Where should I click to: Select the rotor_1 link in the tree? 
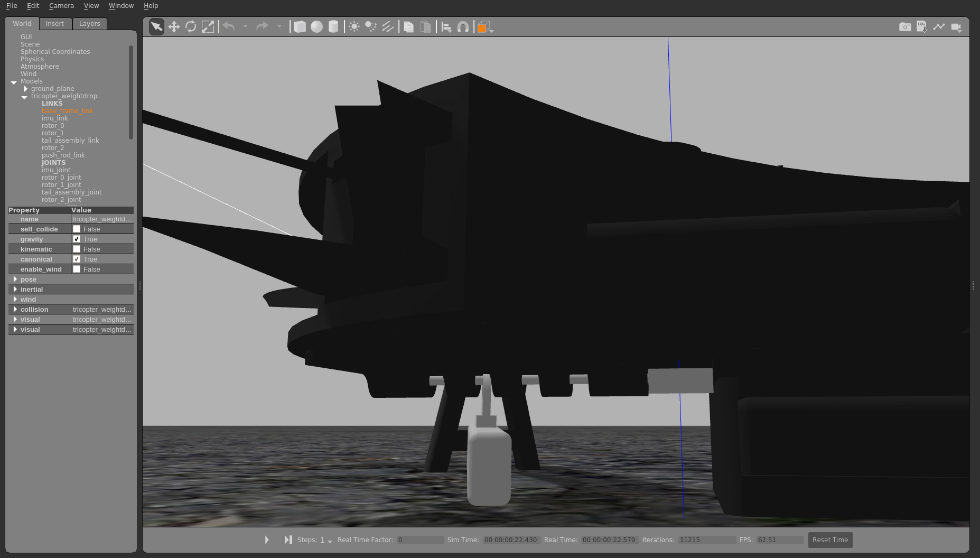[53, 133]
